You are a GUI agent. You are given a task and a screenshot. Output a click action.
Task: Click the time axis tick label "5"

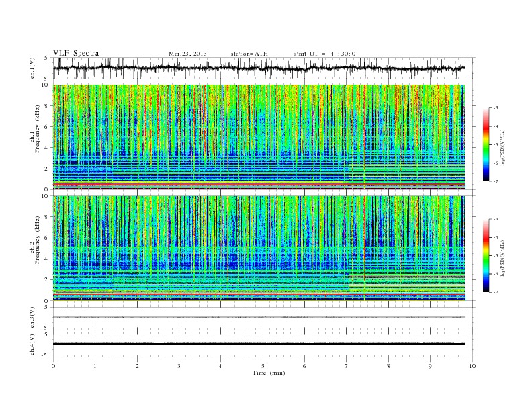[263, 366]
